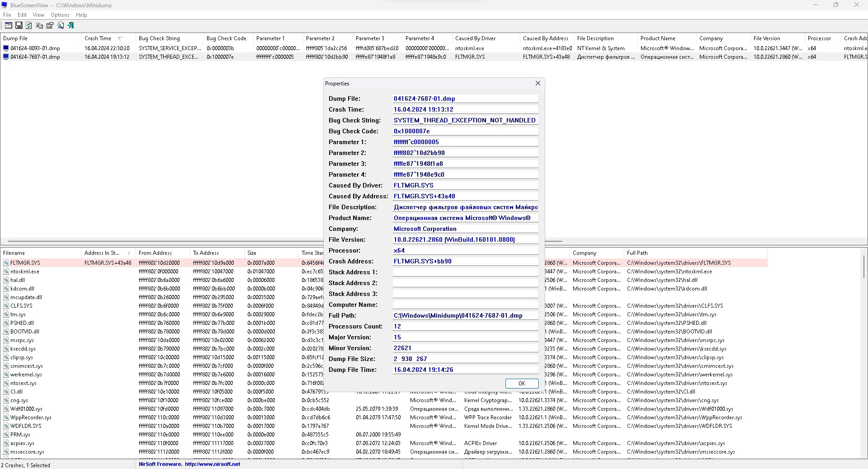Click the BlueScreenView app icon in title bar
Screen dimensions: 868x469
tap(5, 5)
